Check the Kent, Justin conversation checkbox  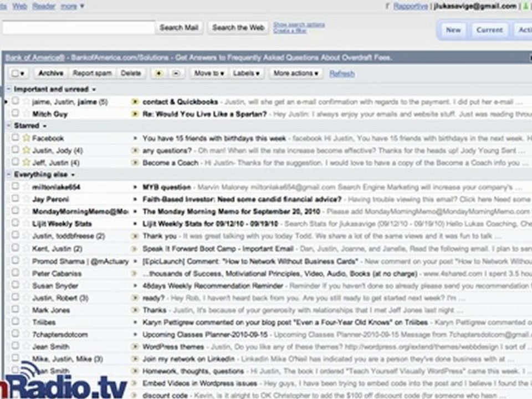tap(16, 248)
